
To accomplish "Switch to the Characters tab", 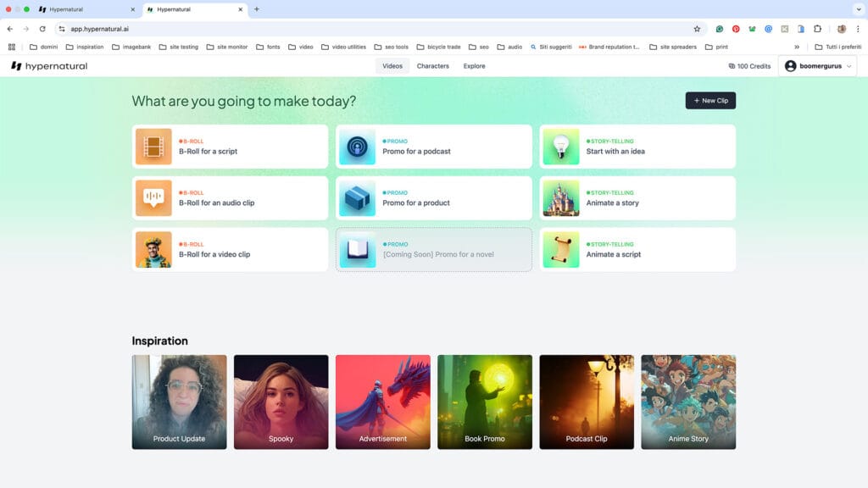I will tap(432, 66).
